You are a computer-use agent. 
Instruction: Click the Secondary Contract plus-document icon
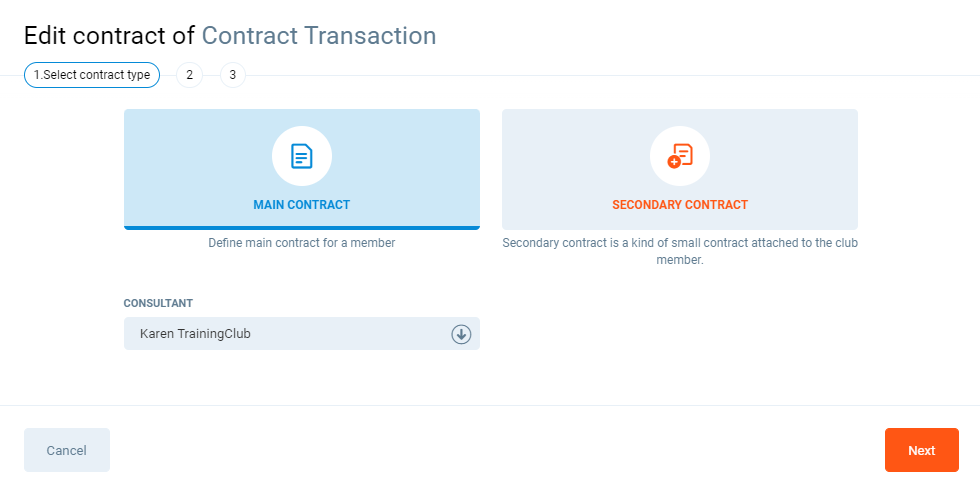point(680,156)
